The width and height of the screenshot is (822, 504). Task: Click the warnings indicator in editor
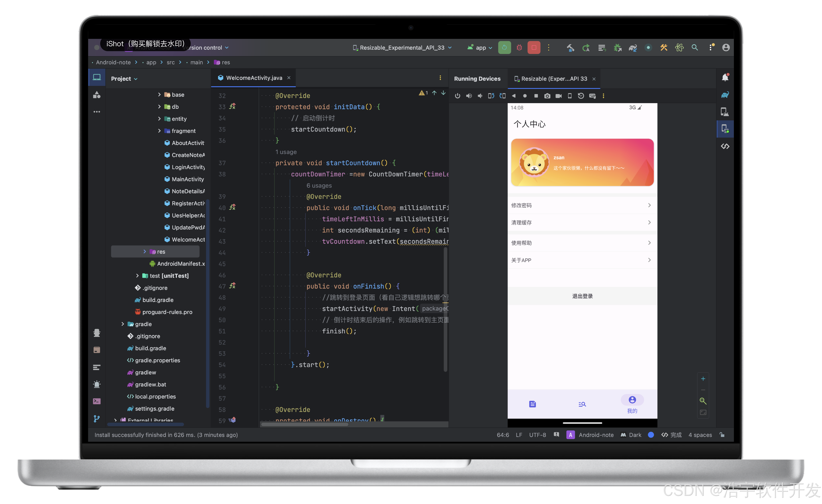pos(424,93)
